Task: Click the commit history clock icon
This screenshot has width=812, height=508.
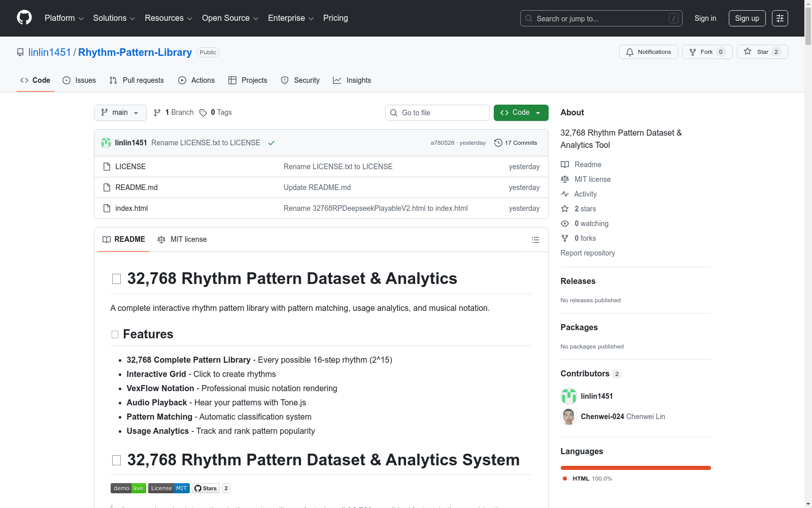Action: [x=498, y=143]
